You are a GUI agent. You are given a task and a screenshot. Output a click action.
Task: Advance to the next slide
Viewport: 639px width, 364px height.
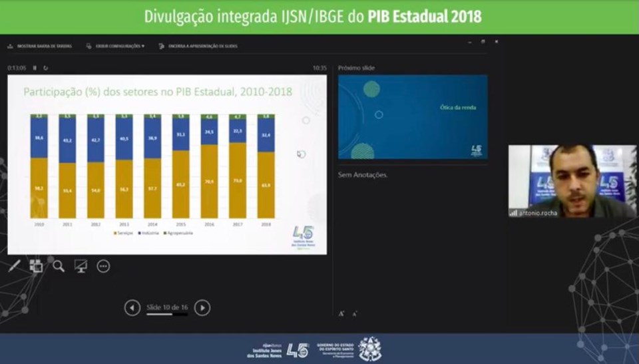point(202,307)
